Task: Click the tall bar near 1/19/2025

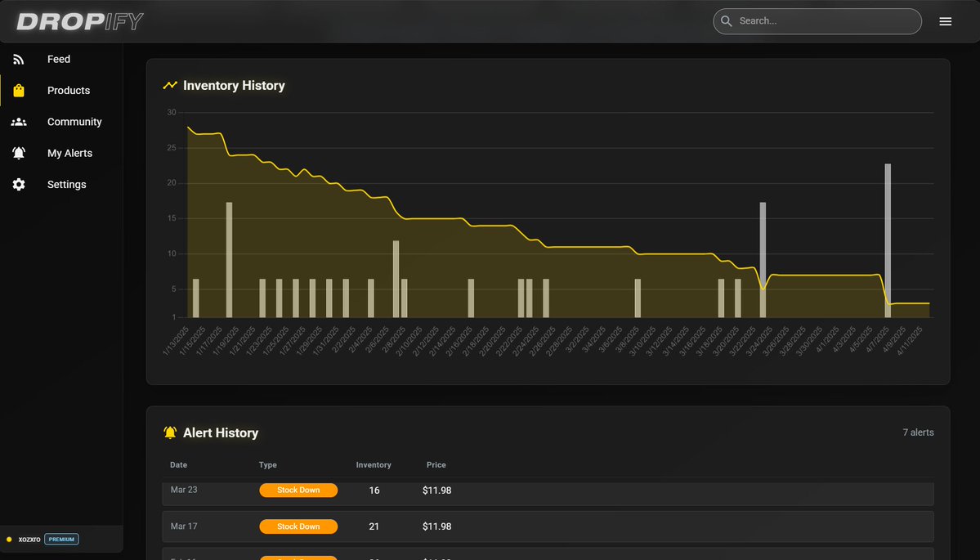Action: [x=230, y=260]
